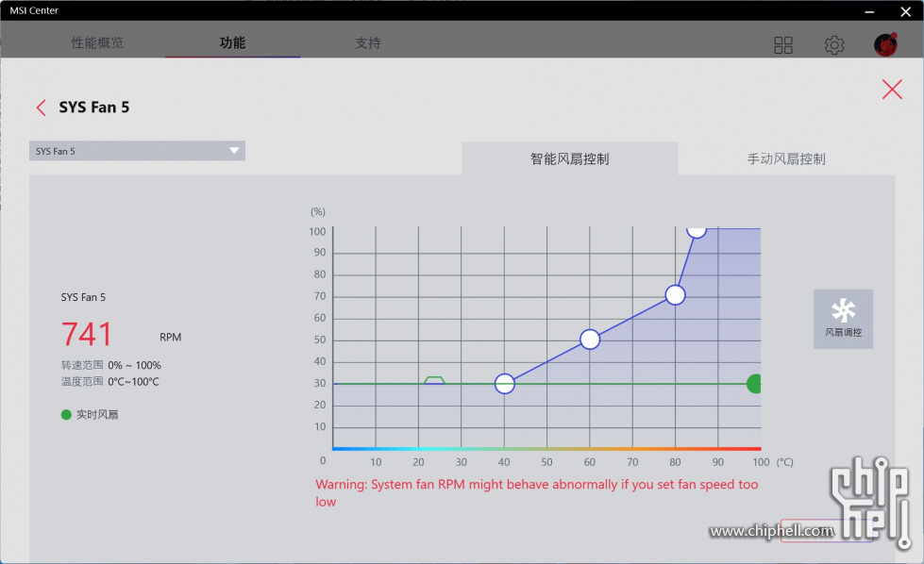Select the top curve point at 100%
Viewport: 924px width, 564px height.
(697, 231)
